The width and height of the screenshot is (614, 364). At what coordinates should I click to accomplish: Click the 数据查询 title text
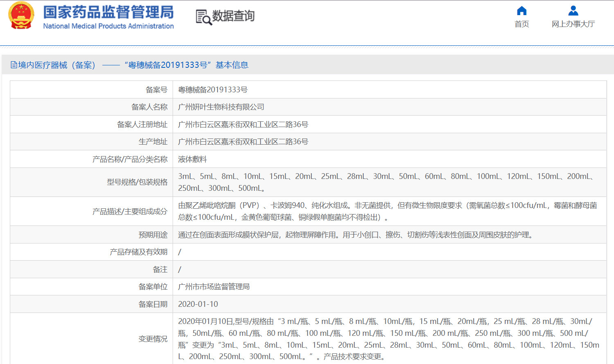(233, 16)
